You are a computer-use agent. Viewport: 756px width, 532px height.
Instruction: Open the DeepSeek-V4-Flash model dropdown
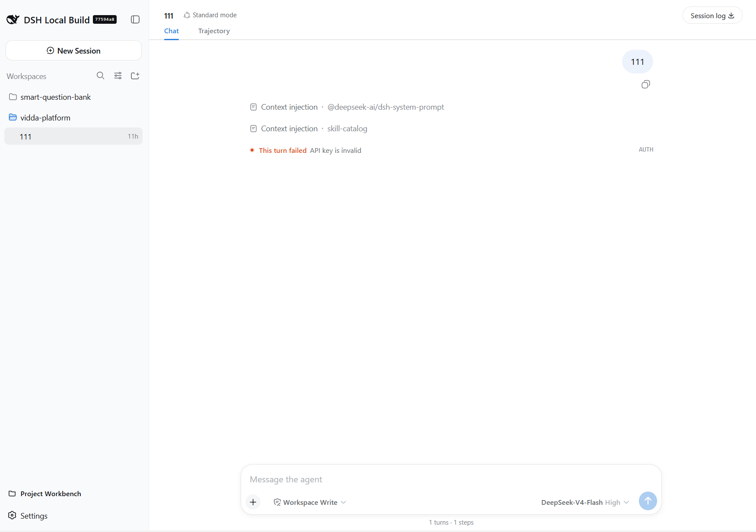[585, 502]
